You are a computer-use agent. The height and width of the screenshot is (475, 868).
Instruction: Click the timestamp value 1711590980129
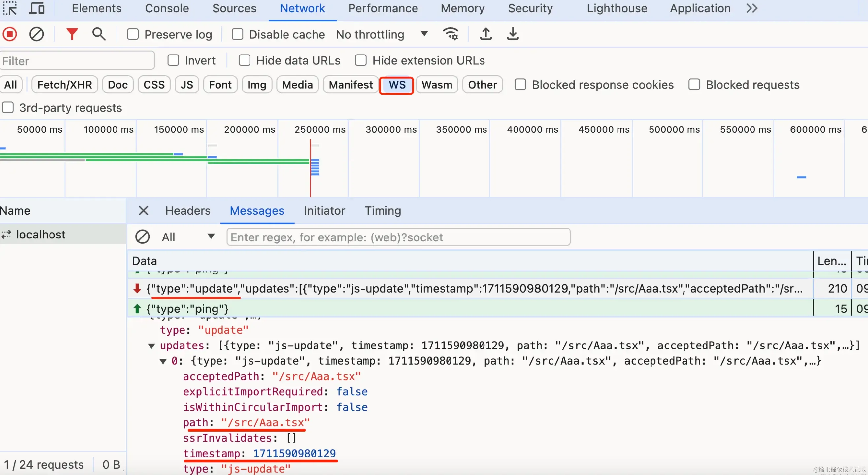tap(294, 453)
